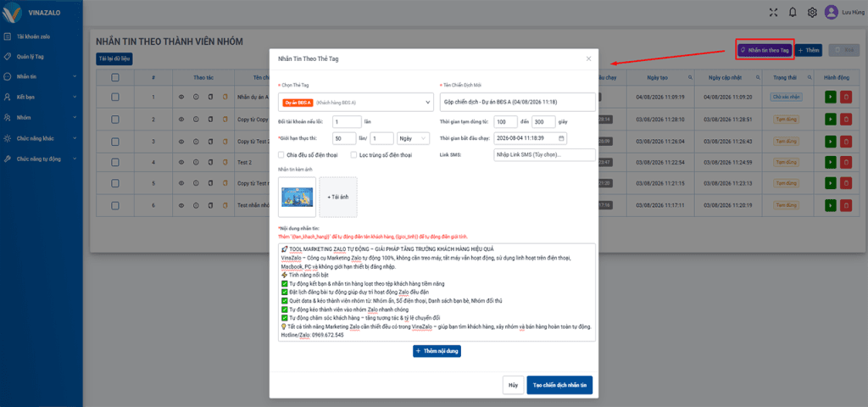868x407 pixels.
Task: Check the checkbox for row 4
Action: (x=115, y=163)
